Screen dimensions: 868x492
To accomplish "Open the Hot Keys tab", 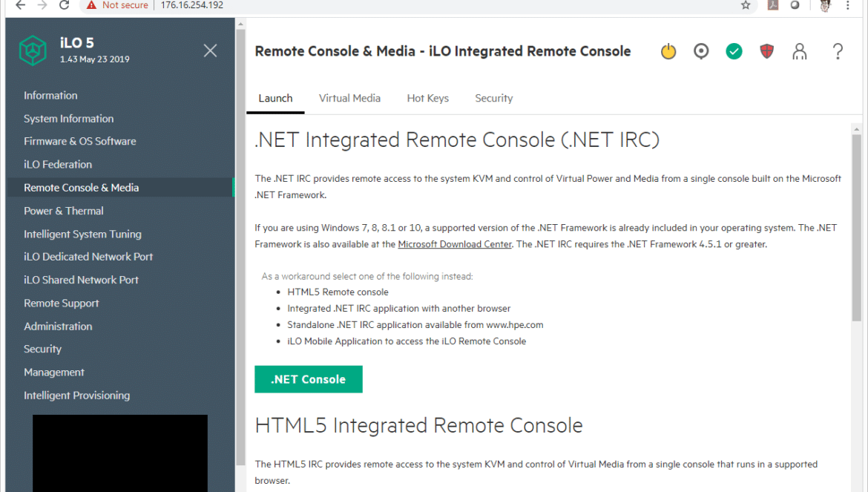I will (x=428, y=99).
